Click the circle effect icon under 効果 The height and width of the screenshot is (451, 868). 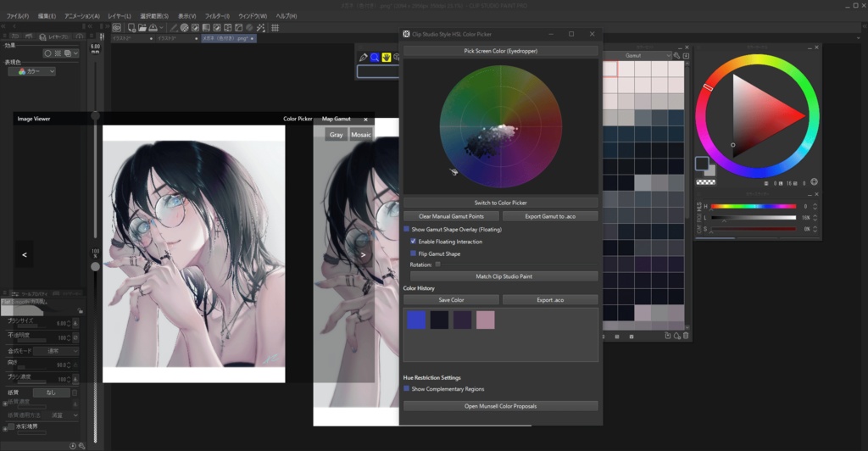47,53
